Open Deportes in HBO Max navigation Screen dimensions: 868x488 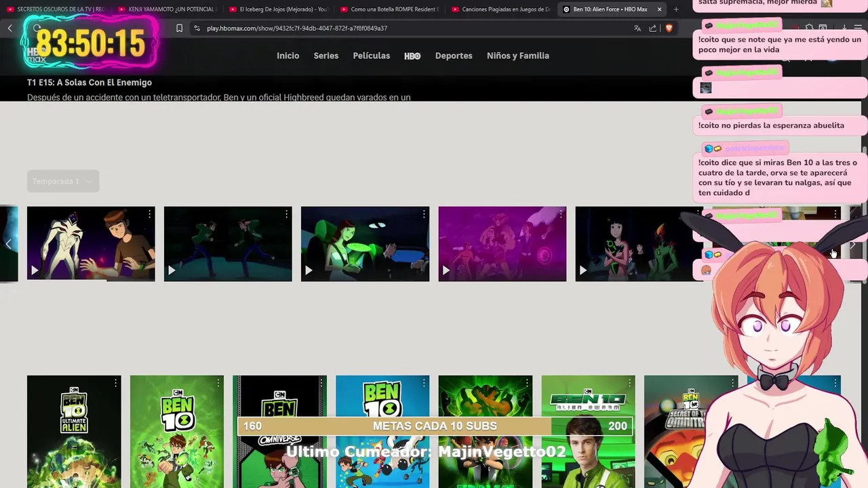coord(454,56)
